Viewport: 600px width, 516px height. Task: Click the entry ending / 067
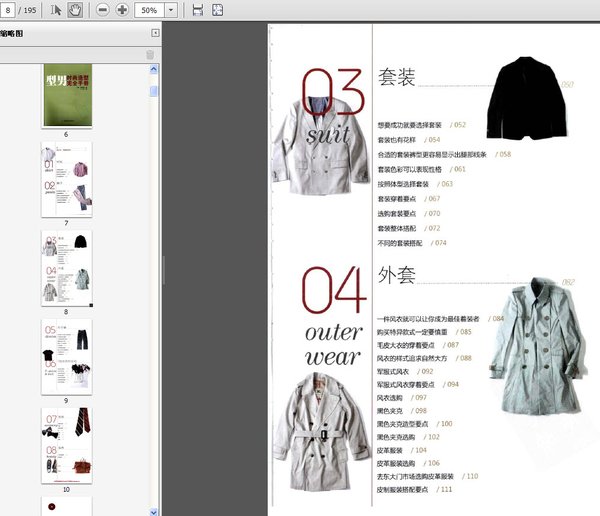pyautogui.click(x=409, y=199)
